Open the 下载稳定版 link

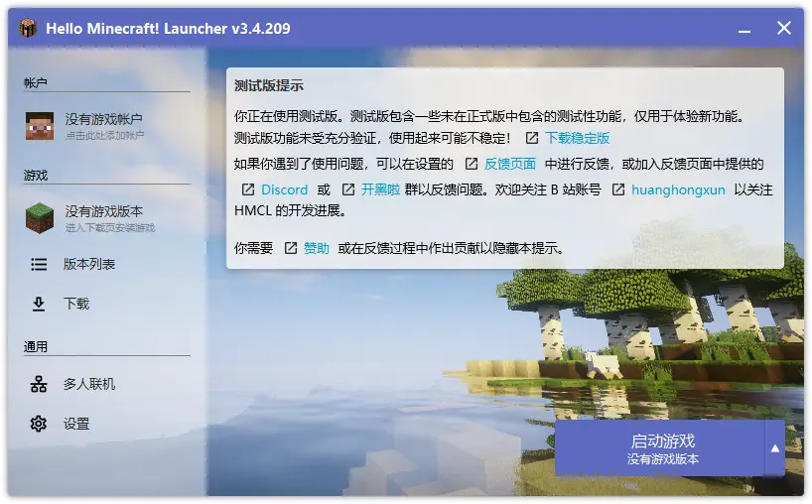[577, 138]
